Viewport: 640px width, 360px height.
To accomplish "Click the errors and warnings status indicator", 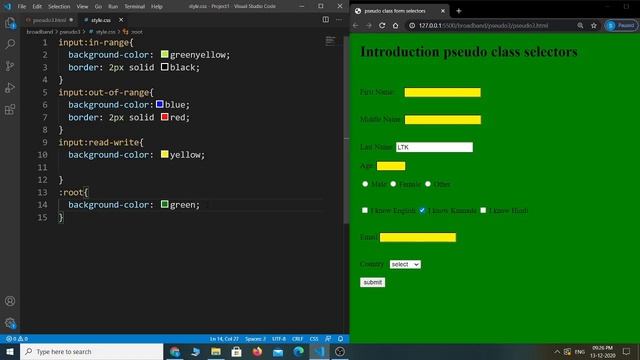I will 17,339.
